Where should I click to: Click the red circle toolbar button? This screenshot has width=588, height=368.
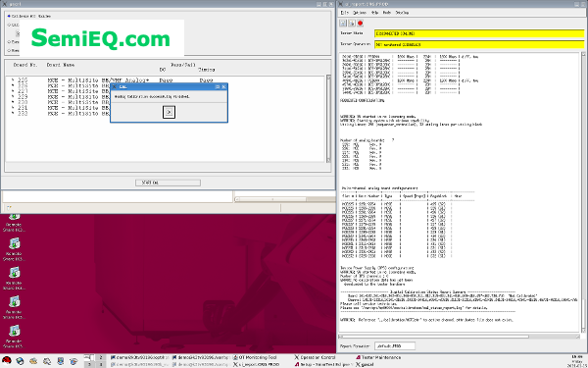(360, 24)
